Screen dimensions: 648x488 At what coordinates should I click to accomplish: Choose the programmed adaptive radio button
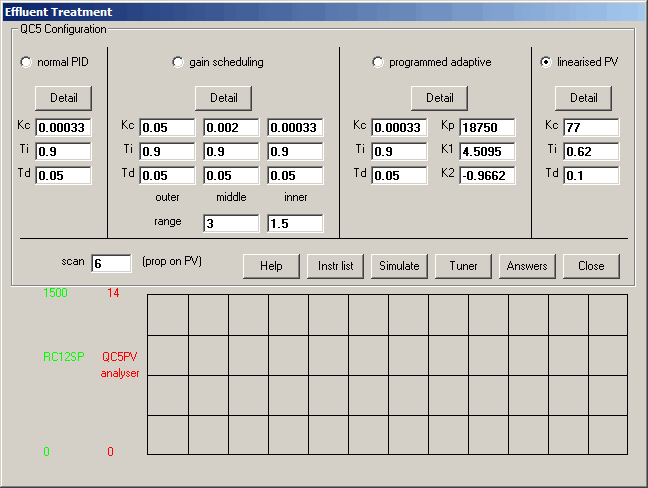coord(378,62)
